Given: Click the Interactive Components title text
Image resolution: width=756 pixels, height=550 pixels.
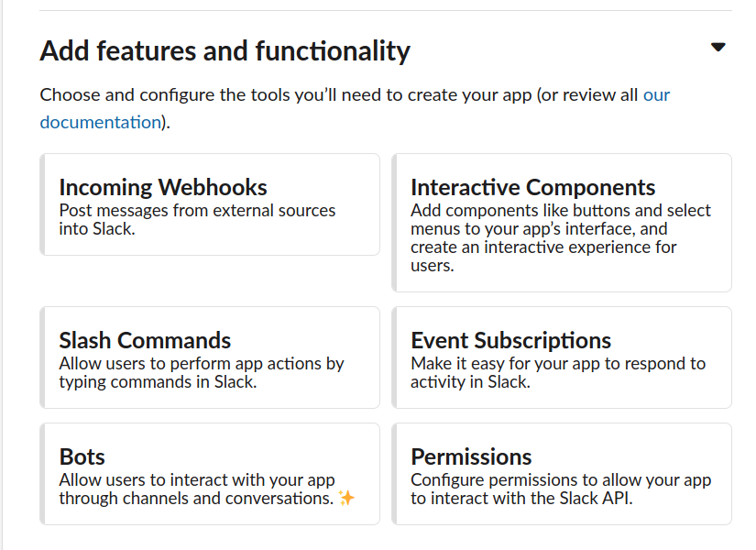Looking at the screenshot, I should pos(532,187).
